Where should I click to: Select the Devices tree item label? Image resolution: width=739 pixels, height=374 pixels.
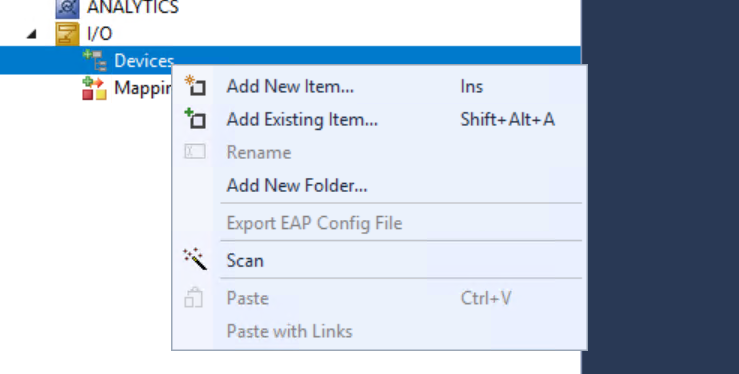pos(144,61)
